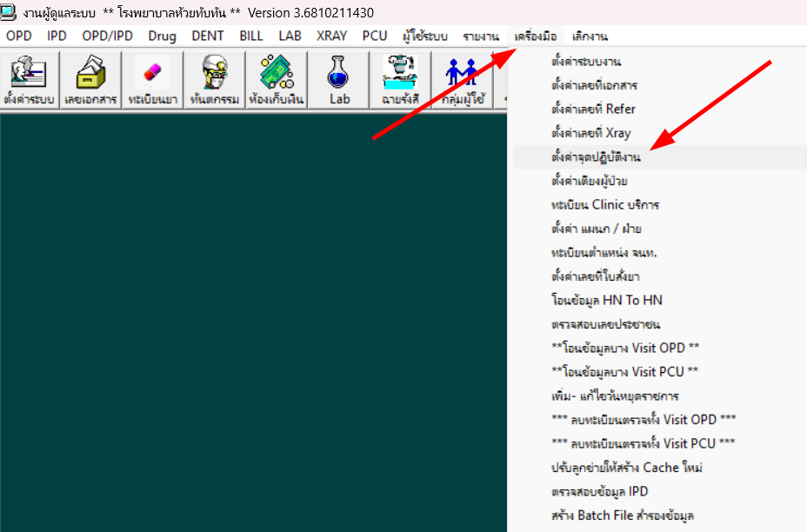Click the ห้องเก็บเงิน money icon

coord(276,79)
